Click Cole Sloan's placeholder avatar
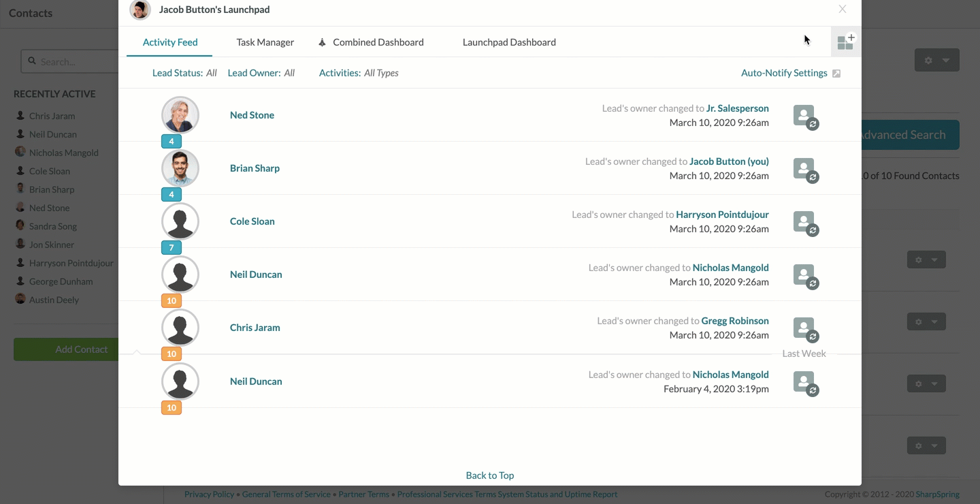This screenshot has width=980, height=504. click(180, 221)
